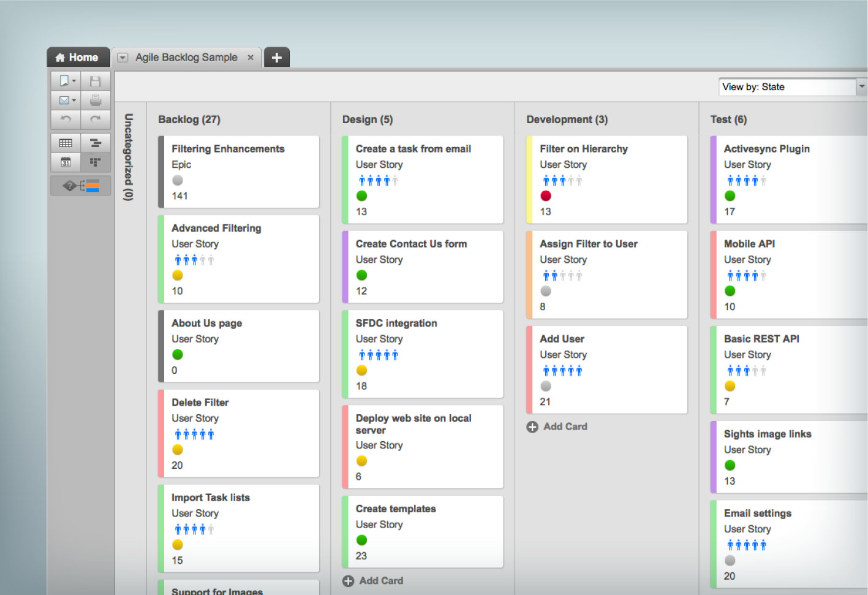Open the calendar view

(x=65, y=162)
